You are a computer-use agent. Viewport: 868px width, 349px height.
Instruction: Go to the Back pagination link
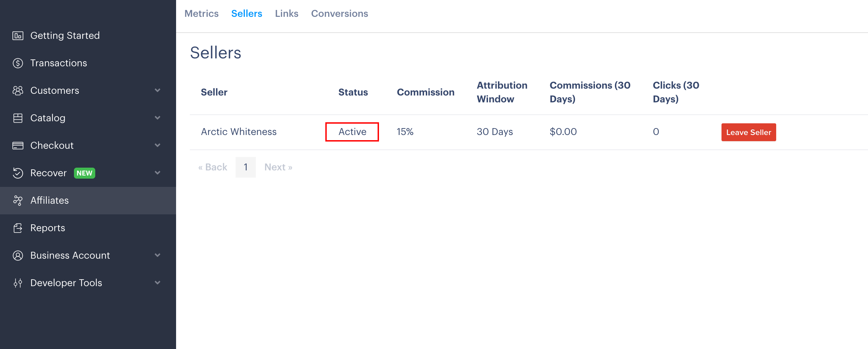(x=213, y=167)
